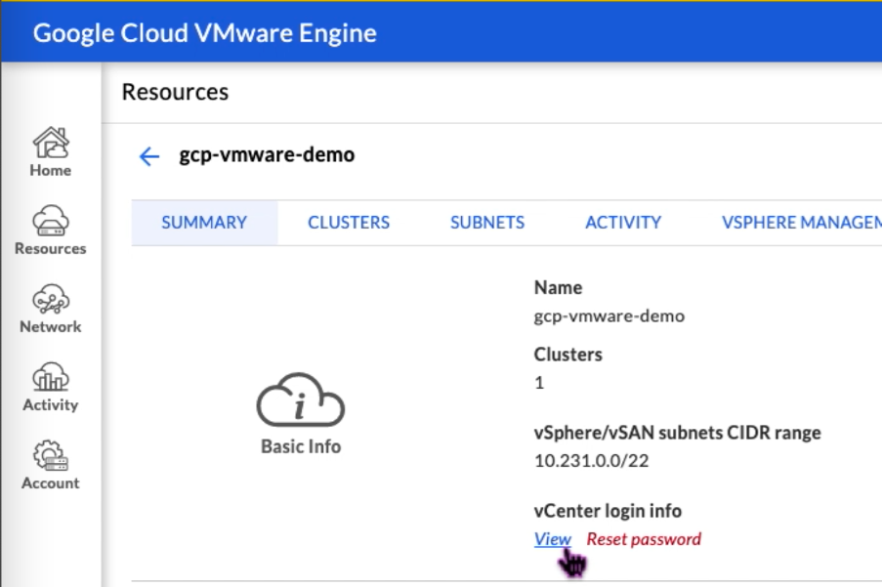Click the vSphere/vSAN subnets CIDR range label
Image resolution: width=883 pixels, height=588 pixels.
coord(677,433)
